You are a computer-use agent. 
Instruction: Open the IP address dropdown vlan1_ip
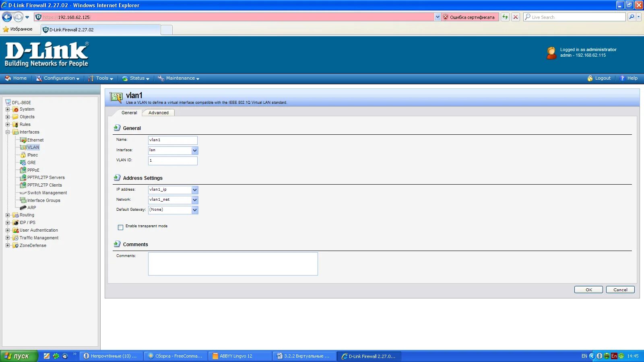pos(195,190)
